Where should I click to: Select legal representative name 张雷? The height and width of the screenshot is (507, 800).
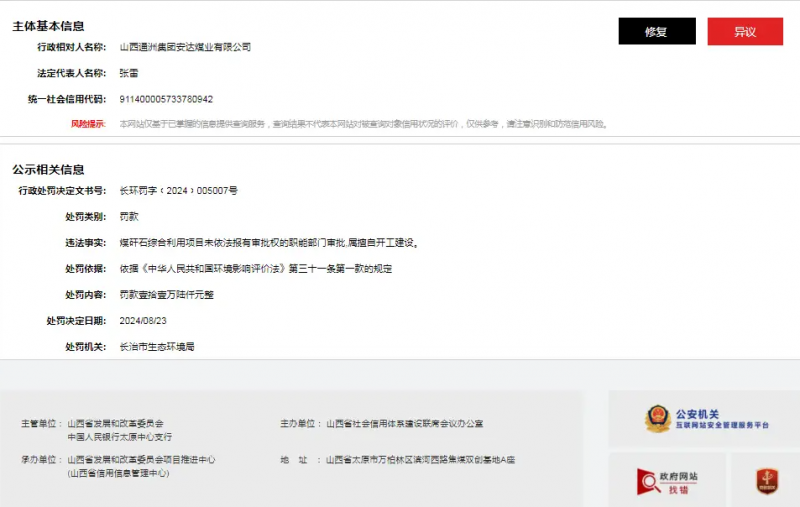click(129, 73)
